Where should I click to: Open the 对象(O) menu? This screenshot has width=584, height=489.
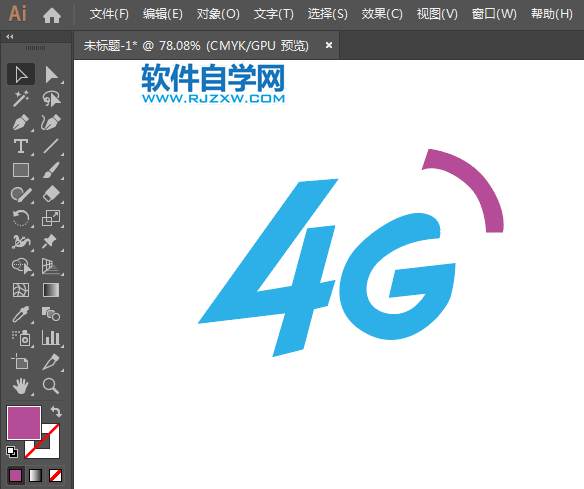tap(218, 15)
